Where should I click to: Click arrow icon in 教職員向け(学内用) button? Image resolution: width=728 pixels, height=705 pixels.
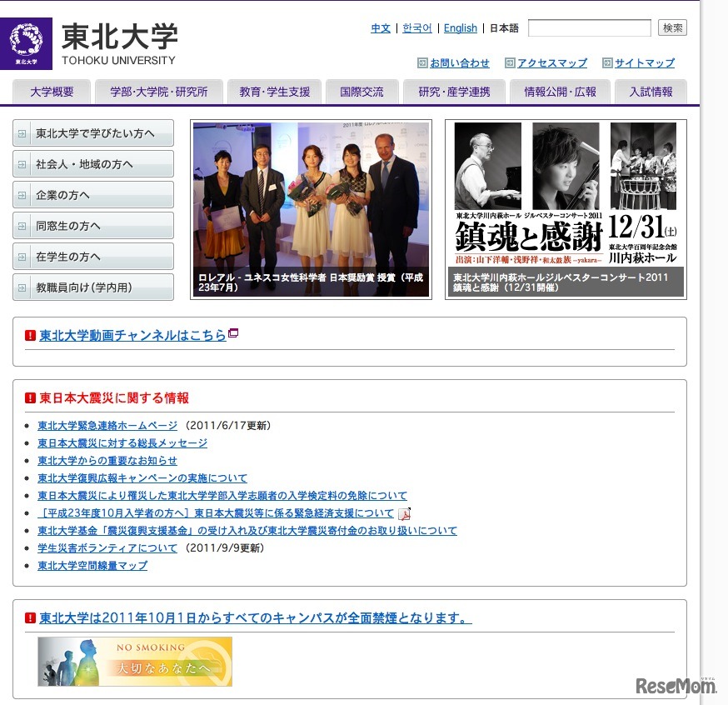coord(22,288)
